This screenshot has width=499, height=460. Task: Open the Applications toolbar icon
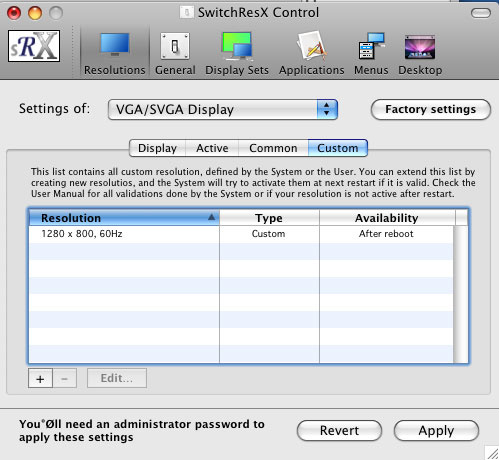tap(311, 46)
